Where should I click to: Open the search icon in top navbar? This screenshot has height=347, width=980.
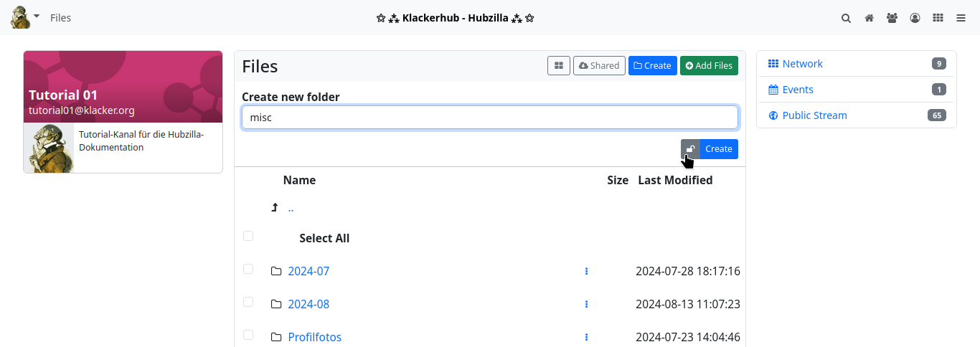pyautogui.click(x=846, y=18)
